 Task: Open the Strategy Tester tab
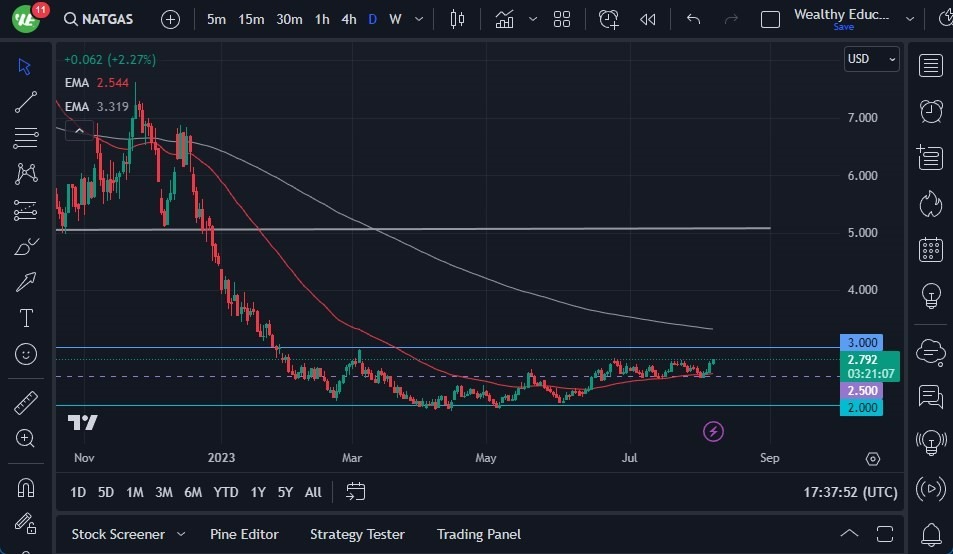[357, 534]
